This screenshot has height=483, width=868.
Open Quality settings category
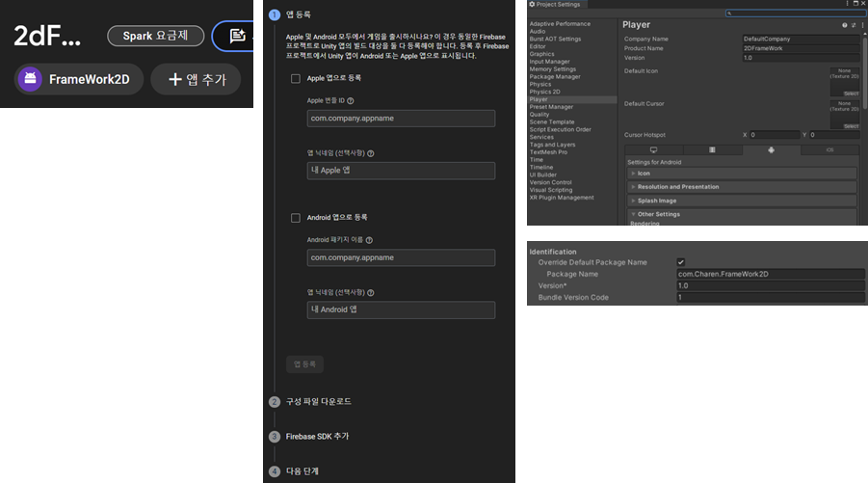pyautogui.click(x=539, y=115)
